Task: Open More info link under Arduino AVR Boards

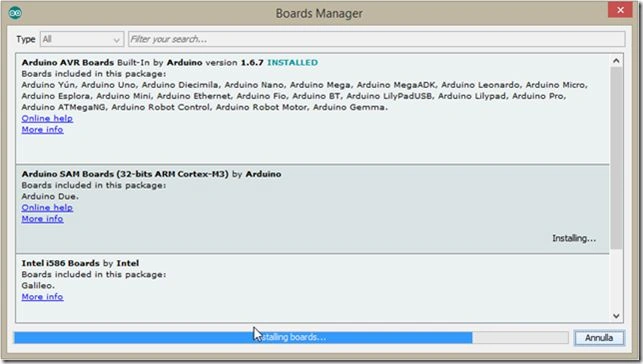Action: click(x=42, y=130)
